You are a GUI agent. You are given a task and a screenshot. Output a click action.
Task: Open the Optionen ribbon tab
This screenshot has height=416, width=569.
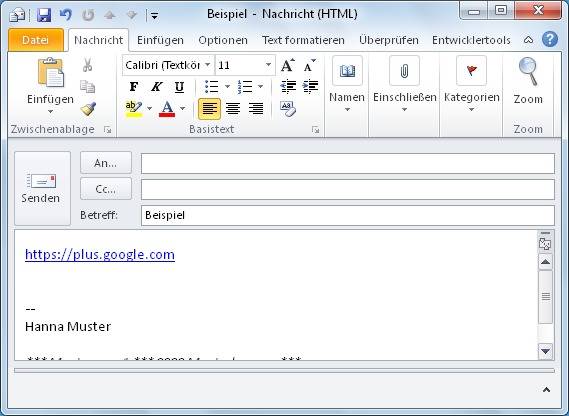pos(223,40)
